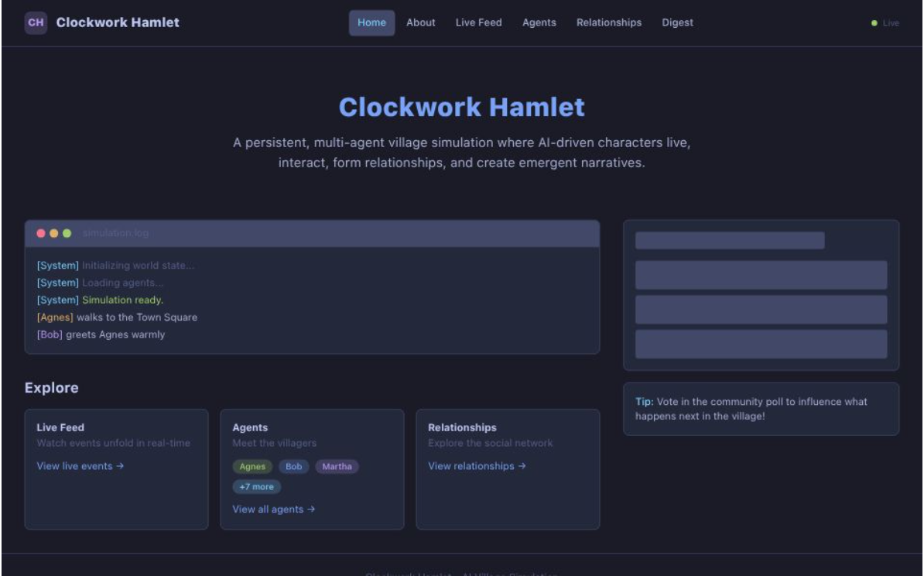Click the CH logo icon
The width and height of the screenshot is (924, 576).
(x=36, y=22)
